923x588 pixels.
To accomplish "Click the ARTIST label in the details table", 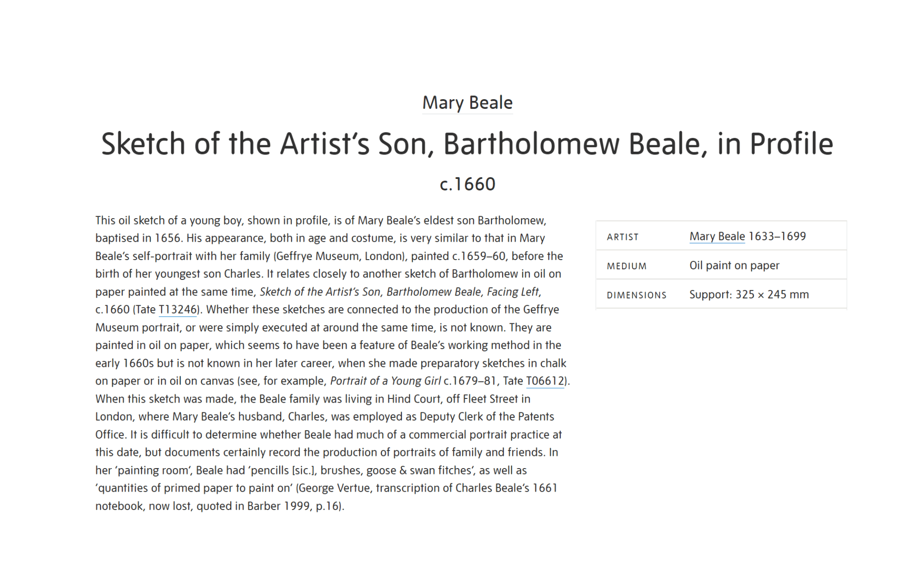I will (x=623, y=237).
